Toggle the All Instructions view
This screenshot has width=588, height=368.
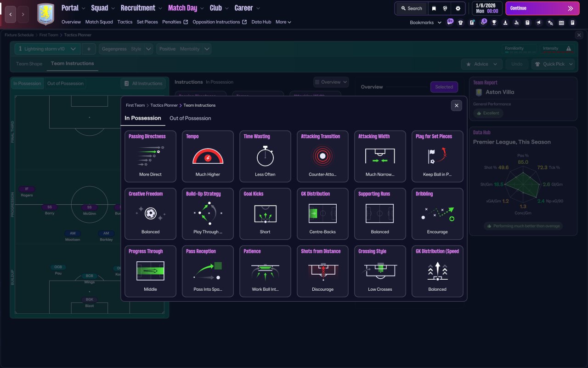pyautogui.click(x=143, y=83)
